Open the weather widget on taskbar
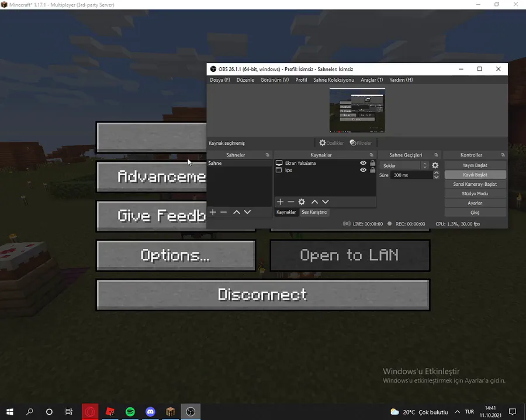 coord(419,412)
